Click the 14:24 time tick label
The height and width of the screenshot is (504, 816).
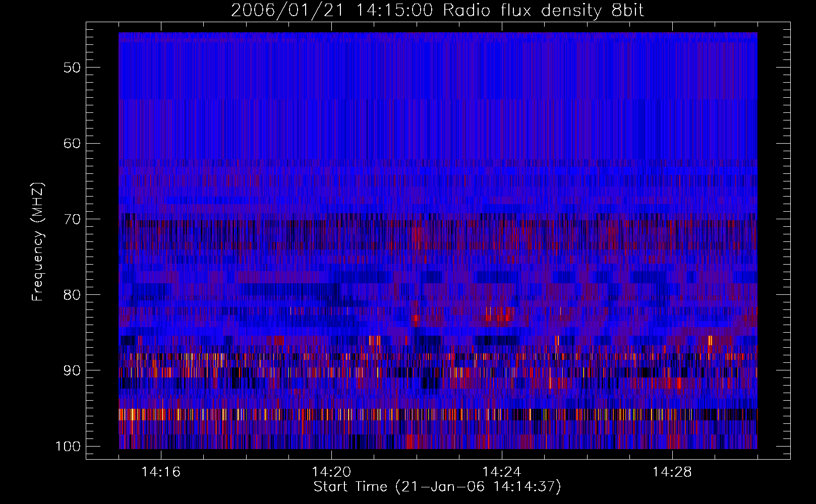click(502, 472)
